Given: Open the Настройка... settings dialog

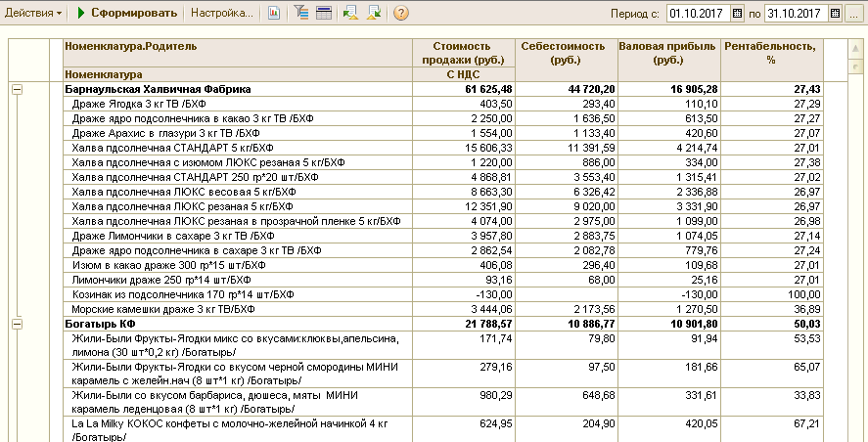Looking at the screenshot, I should coord(221,14).
